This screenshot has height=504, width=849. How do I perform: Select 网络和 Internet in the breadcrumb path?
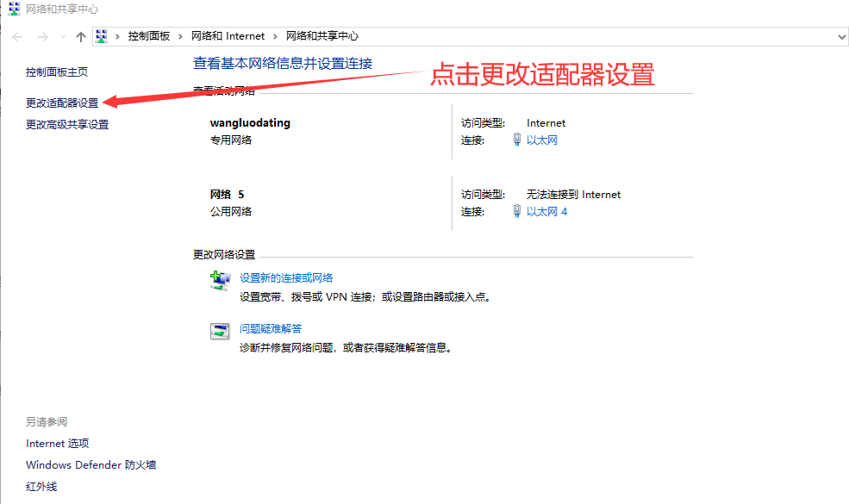228,36
